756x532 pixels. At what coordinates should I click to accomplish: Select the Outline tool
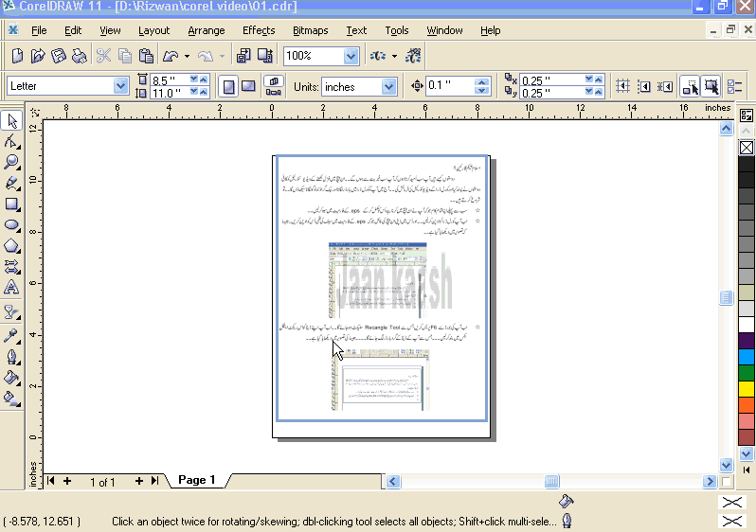(11, 357)
